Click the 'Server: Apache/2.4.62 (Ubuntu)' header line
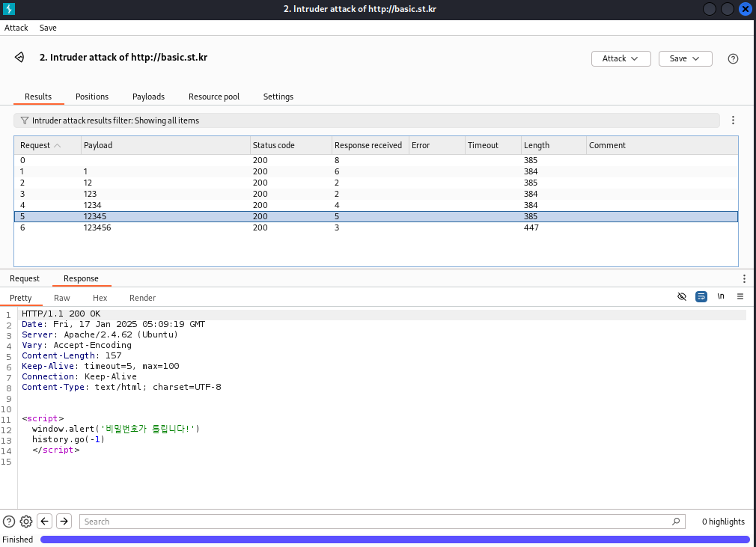Viewport: 756px width, 547px height. click(100, 335)
